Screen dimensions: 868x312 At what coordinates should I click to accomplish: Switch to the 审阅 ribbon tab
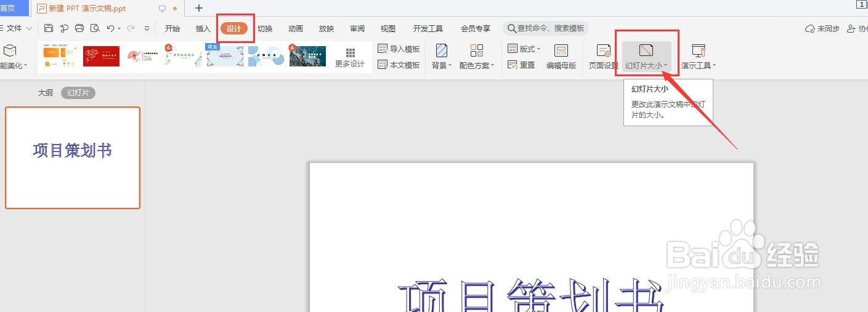point(357,28)
